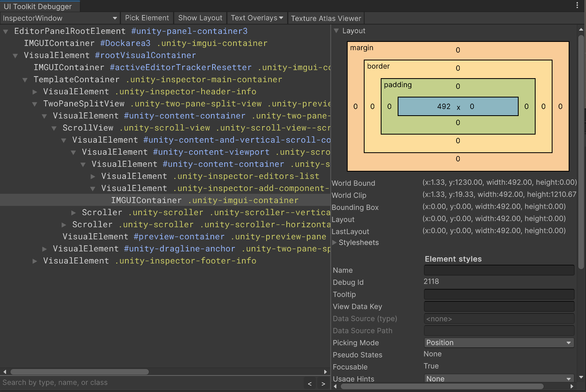The width and height of the screenshot is (586, 392).
Task: Collapse the Layout section in the inspector
Action: (336, 31)
